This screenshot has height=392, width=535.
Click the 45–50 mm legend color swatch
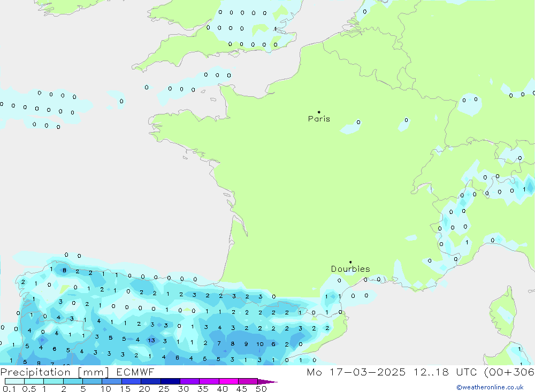click(x=248, y=381)
